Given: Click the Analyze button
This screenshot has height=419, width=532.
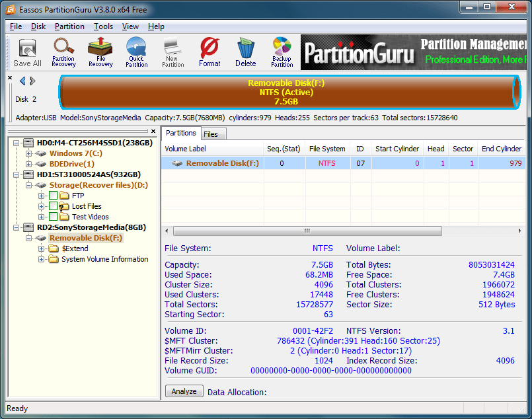Looking at the screenshot, I should [184, 391].
